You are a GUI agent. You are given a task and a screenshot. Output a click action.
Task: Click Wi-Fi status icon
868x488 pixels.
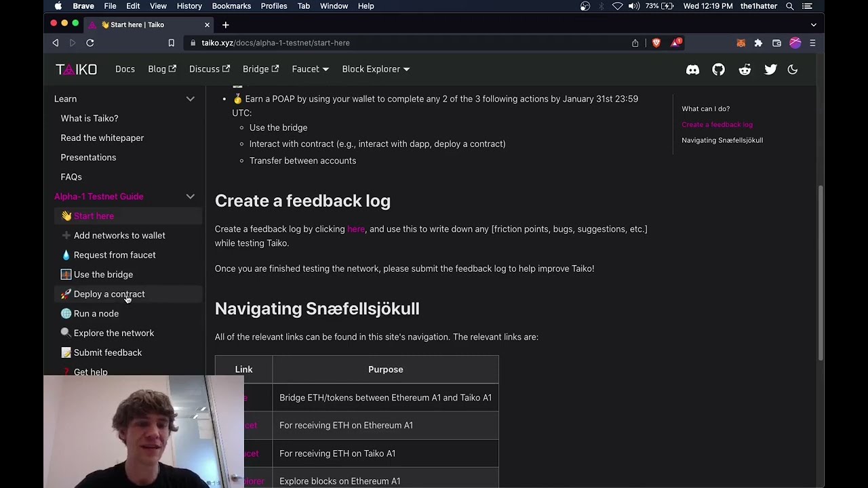(x=617, y=6)
